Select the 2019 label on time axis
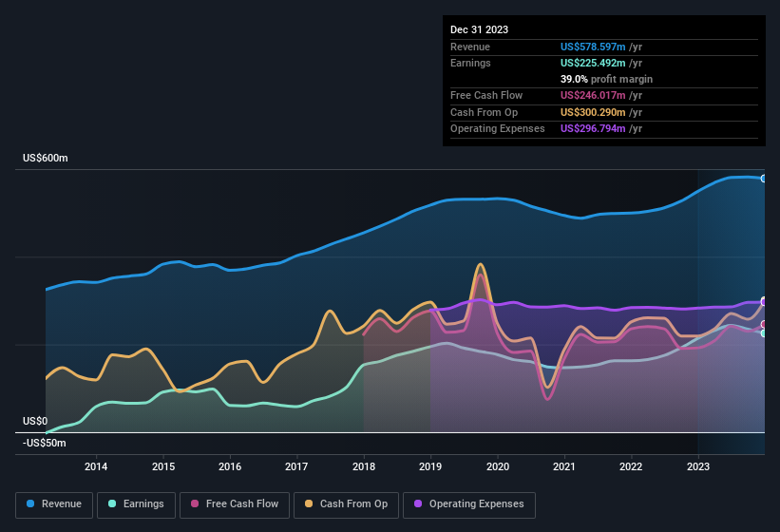The image size is (780, 532). tap(430, 465)
